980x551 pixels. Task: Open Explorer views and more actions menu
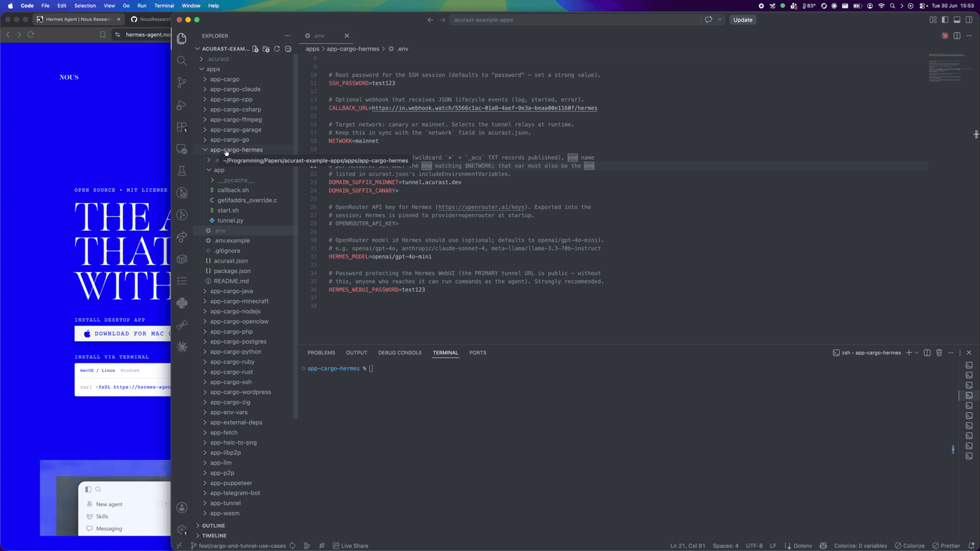click(287, 36)
